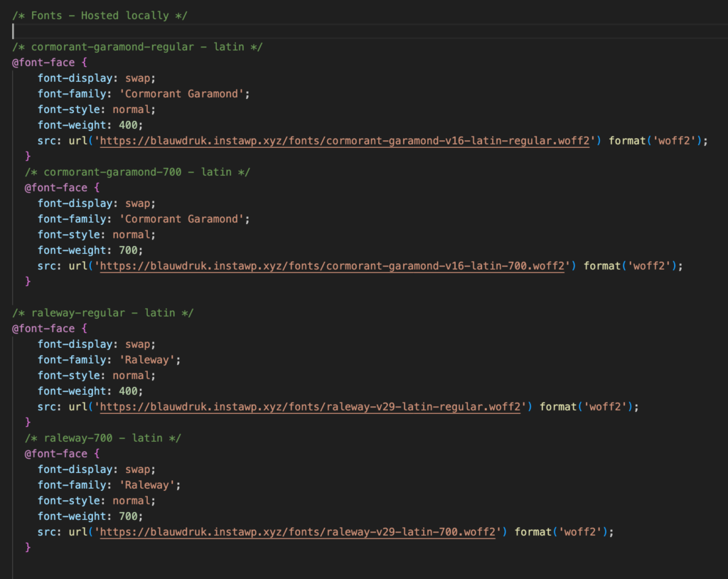This screenshot has height=579, width=728.
Task: Click the 'raleway-regular – latin' comment line
Action: 102,313
